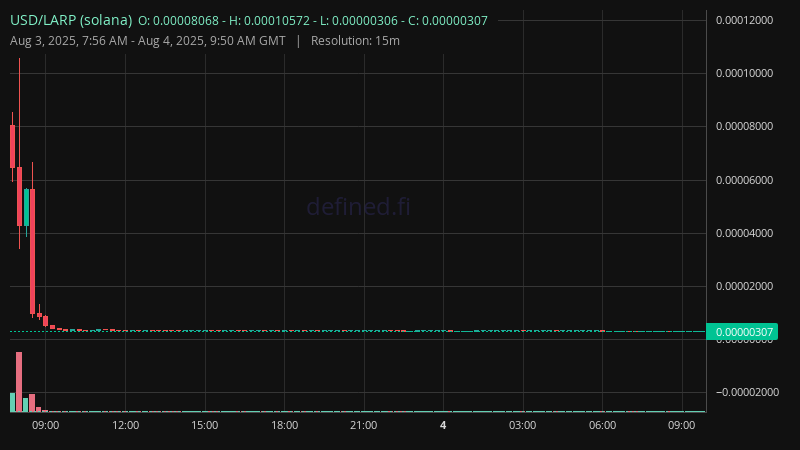Click the 0.00002000 price axis label
The image size is (800, 450).
pos(744,286)
